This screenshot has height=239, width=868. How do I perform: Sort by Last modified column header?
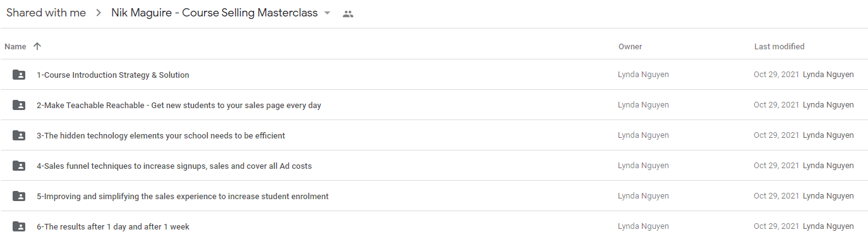[779, 46]
